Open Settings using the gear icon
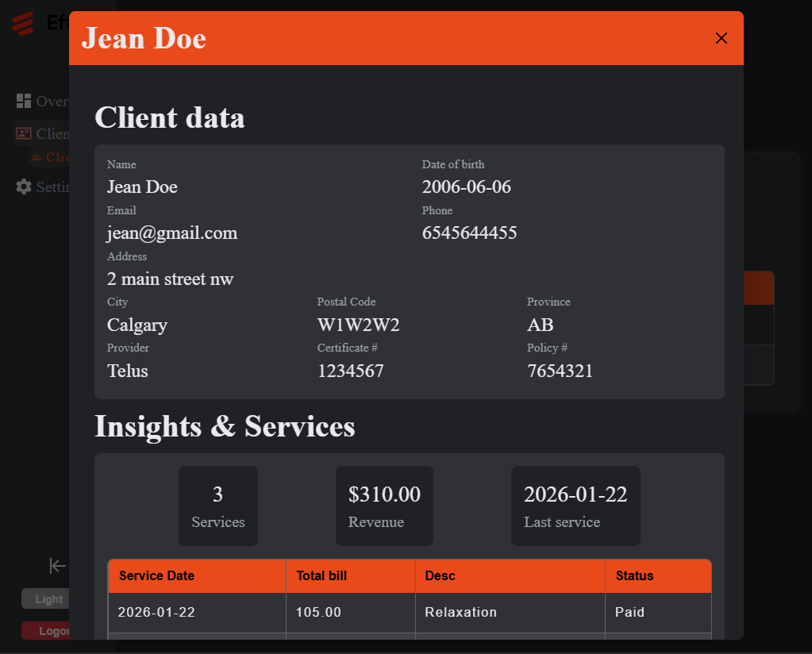 (21, 187)
